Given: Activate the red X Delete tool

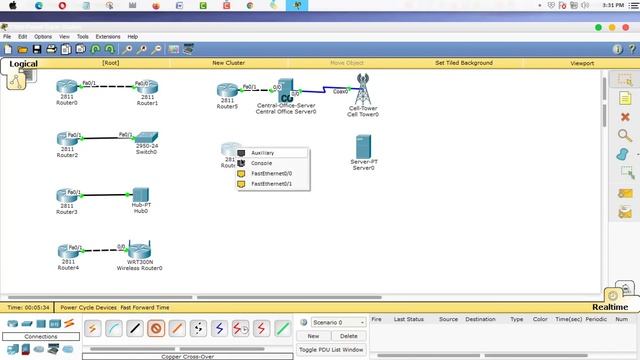Looking at the screenshot, I should tap(625, 117).
